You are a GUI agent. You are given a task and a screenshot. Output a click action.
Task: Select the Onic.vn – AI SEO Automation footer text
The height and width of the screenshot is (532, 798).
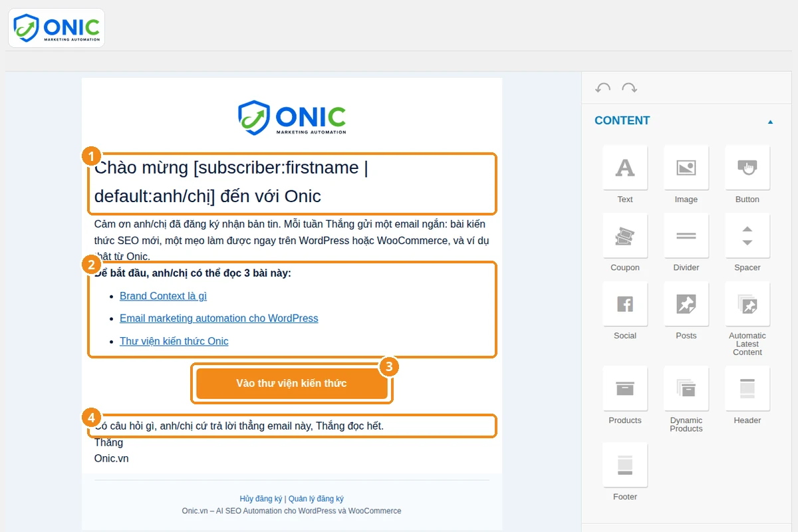coord(292,511)
